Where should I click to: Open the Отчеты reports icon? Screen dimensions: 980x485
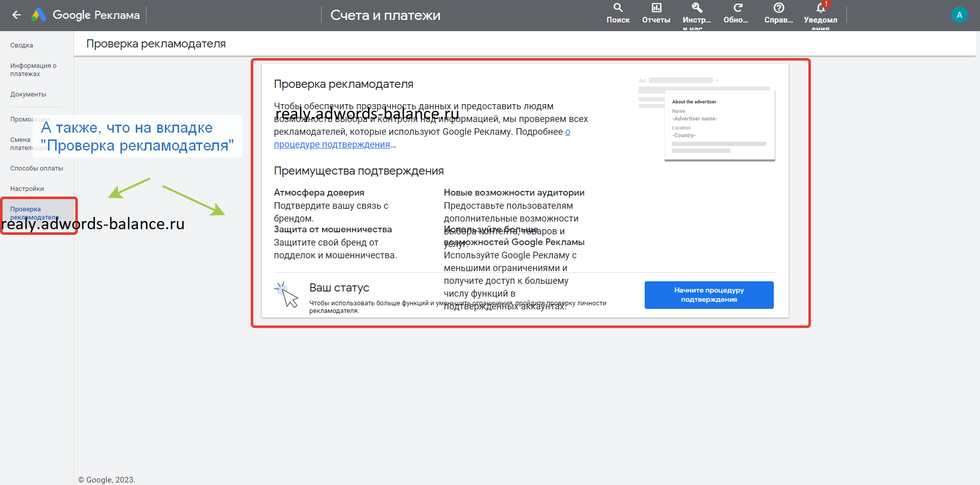[x=656, y=8]
